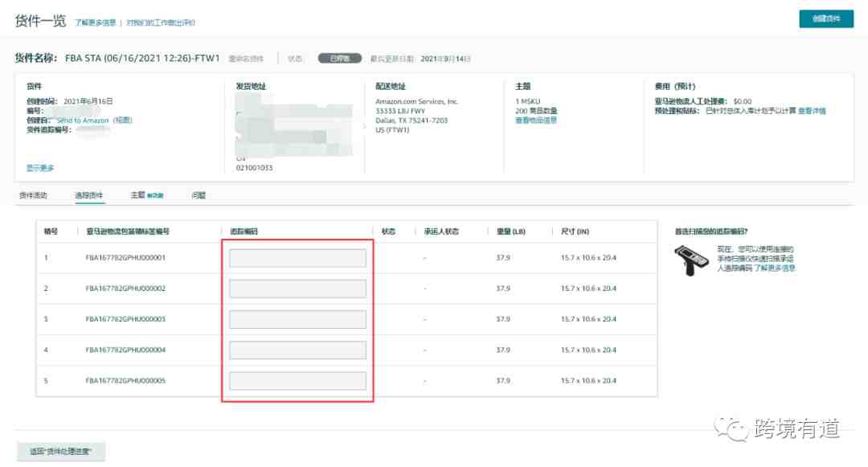Image resolution: width=868 pixels, height=467 pixels.
Task: Focus tracking number field for box FBA167782GPHU000003
Action: pos(298,319)
